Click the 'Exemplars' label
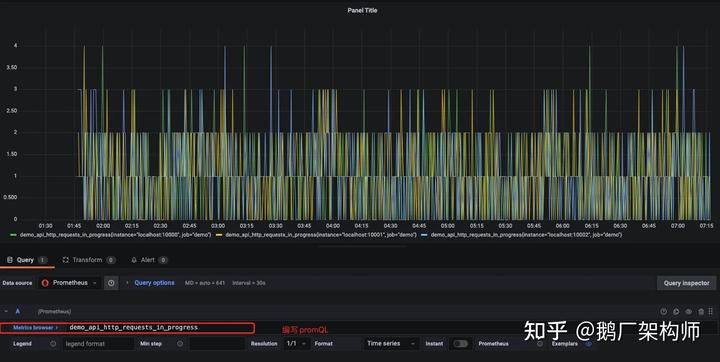720x362 pixels. (x=564, y=344)
